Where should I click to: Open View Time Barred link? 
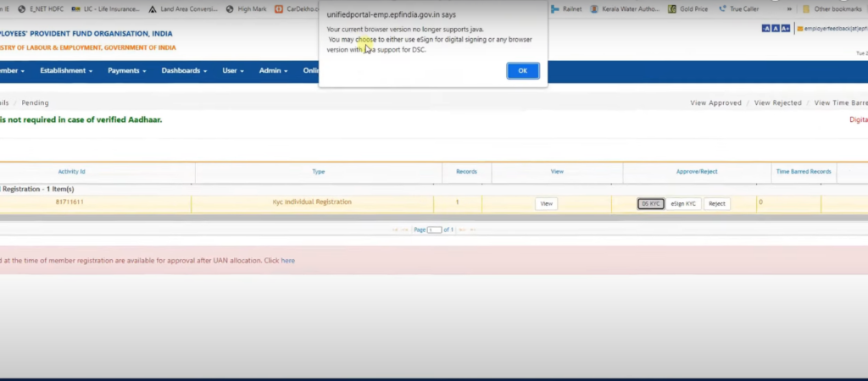tap(841, 102)
